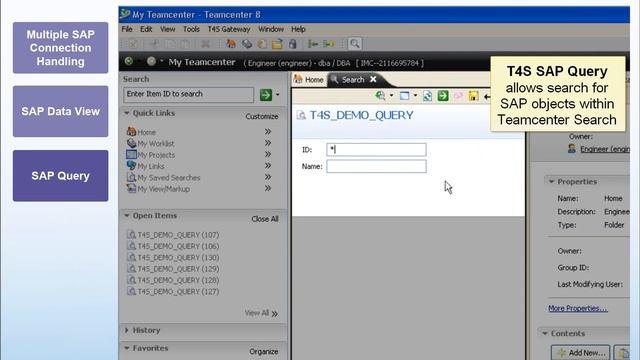The image size is (640, 360).
Task: Collapse the Properties section
Action: coord(551,182)
